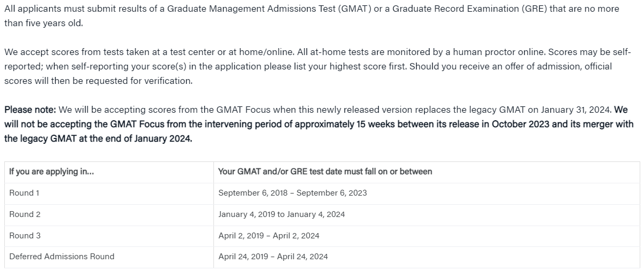Click the 'scores will then be requested' line

tap(98, 81)
